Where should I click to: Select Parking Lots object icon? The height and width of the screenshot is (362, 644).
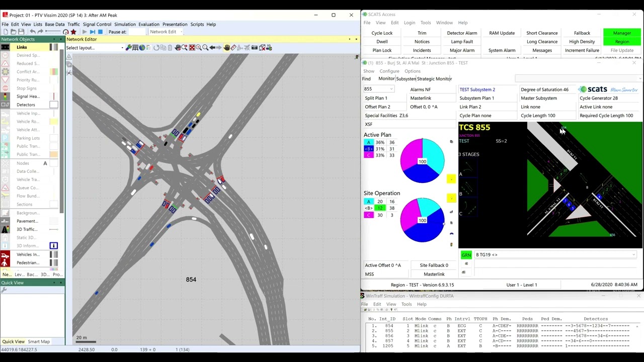5,138
